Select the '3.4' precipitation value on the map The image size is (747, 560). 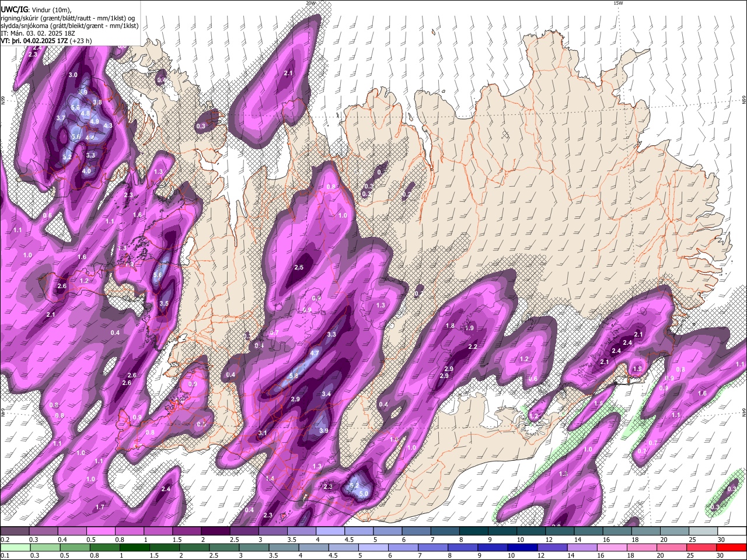coord(326,394)
